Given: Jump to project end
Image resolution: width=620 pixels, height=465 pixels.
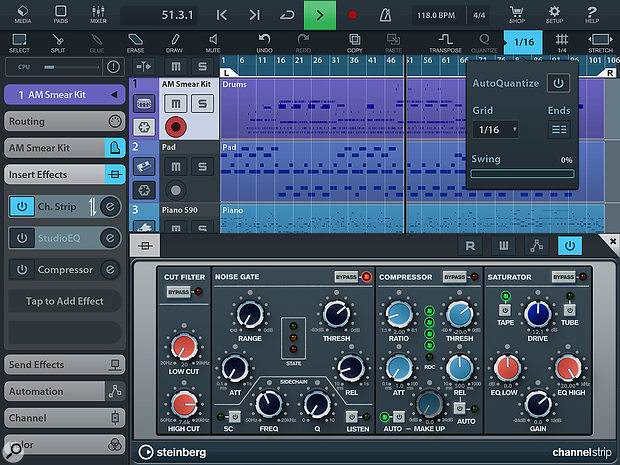Looking at the screenshot, I should tap(255, 15).
